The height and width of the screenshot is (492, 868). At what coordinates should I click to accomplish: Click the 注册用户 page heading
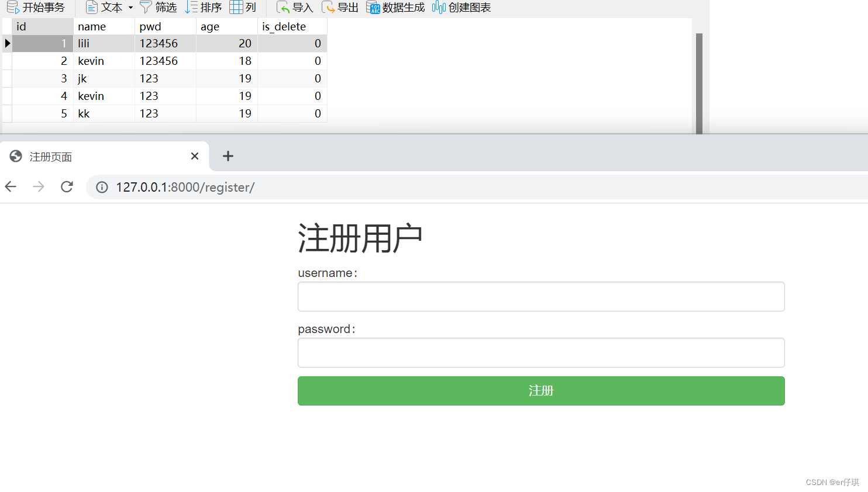coord(360,238)
